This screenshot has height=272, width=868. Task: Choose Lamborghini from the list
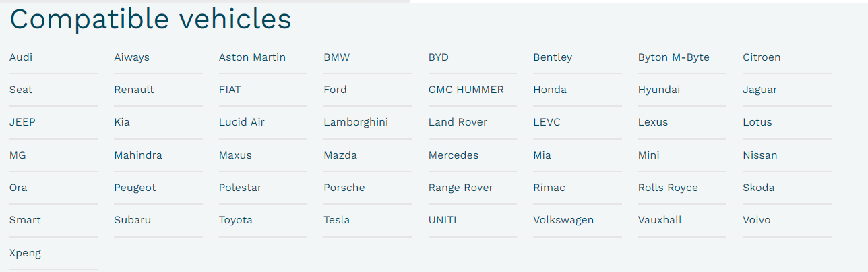[356, 122]
